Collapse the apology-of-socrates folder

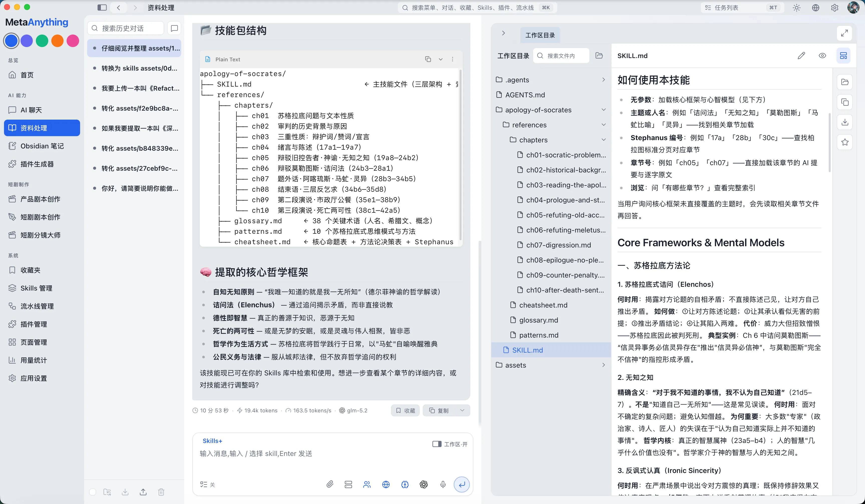(x=603, y=110)
